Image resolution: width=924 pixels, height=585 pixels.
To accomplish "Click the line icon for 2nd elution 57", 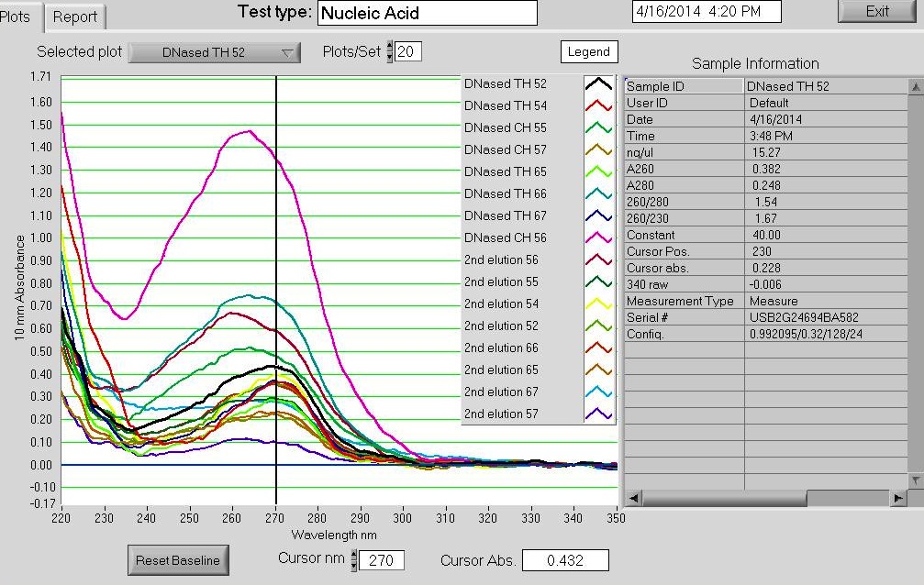I will click(x=597, y=414).
